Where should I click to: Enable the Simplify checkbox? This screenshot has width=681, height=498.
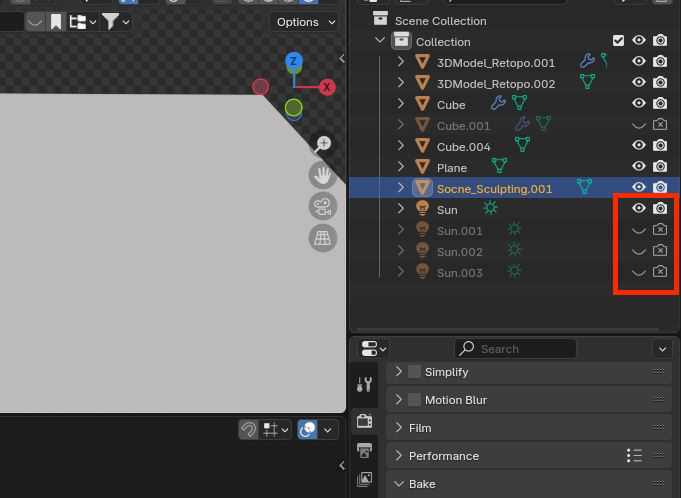tap(414, 372)
